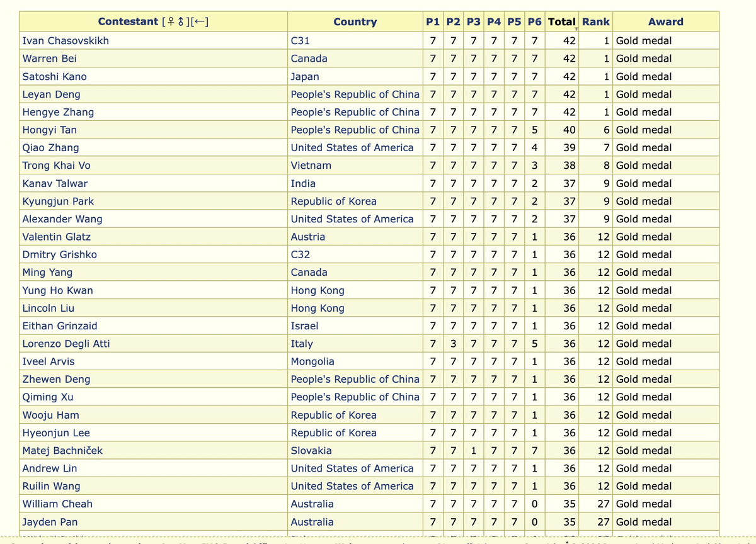The image size is (756, 544).
Task: Sort the table by Contestant
Action: (x=128, y=22)
